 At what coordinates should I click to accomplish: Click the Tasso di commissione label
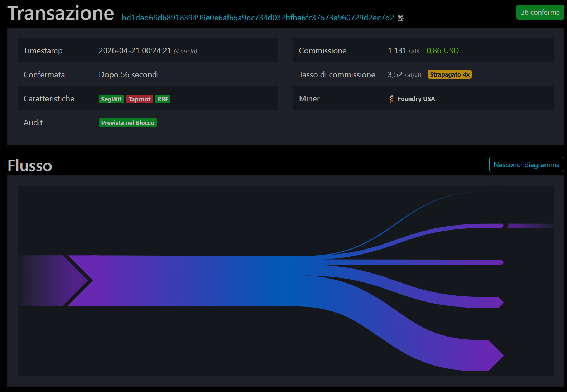(x=337, y=75)
